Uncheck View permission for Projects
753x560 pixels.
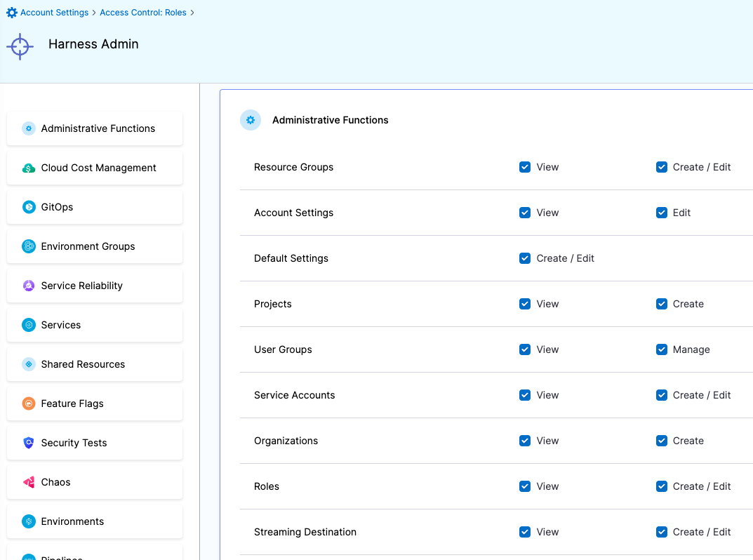(525, 304)
